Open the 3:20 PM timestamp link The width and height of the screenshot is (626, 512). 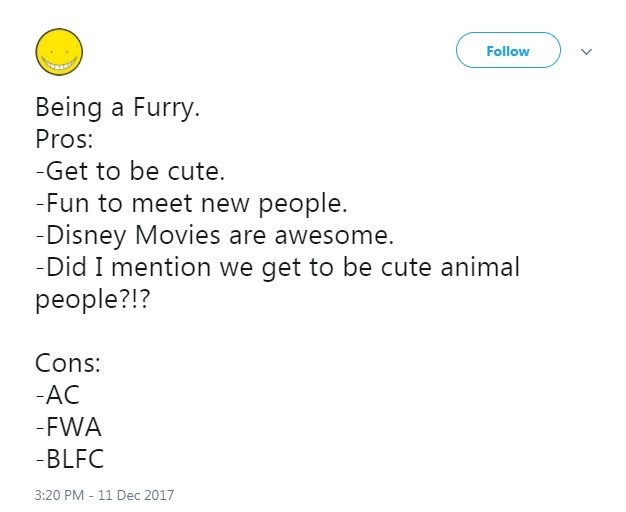[x=62, y=494]
